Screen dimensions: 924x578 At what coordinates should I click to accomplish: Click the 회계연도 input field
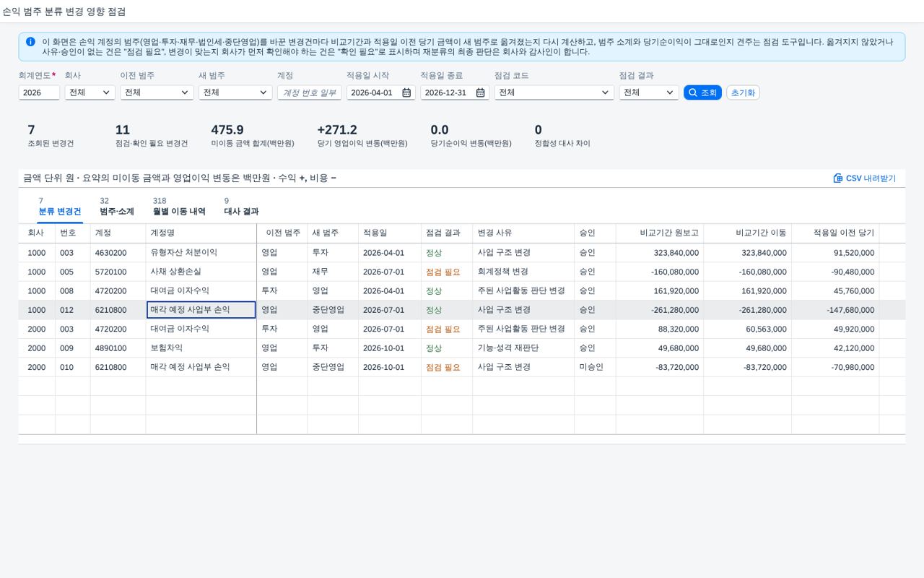click(x=39, y=92)
